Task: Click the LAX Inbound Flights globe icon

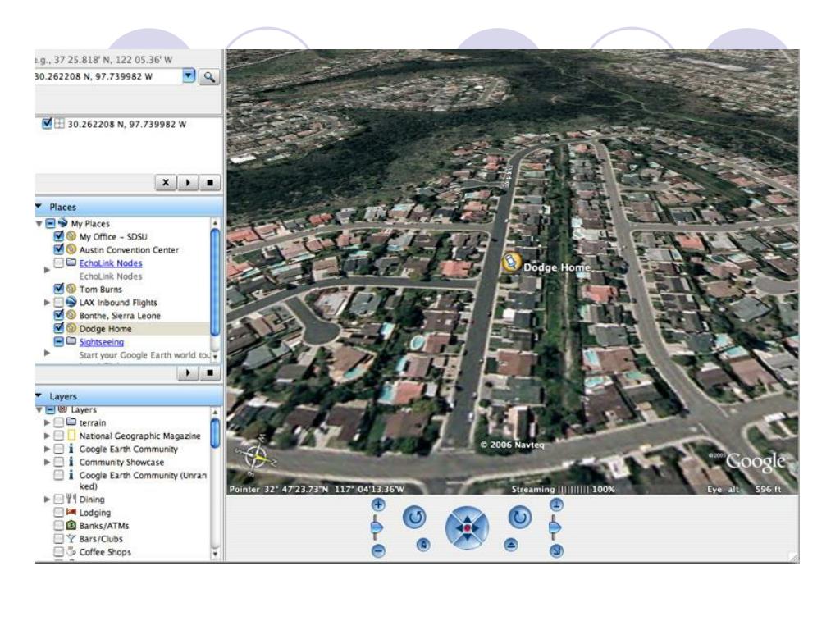Action: point(71,302)
